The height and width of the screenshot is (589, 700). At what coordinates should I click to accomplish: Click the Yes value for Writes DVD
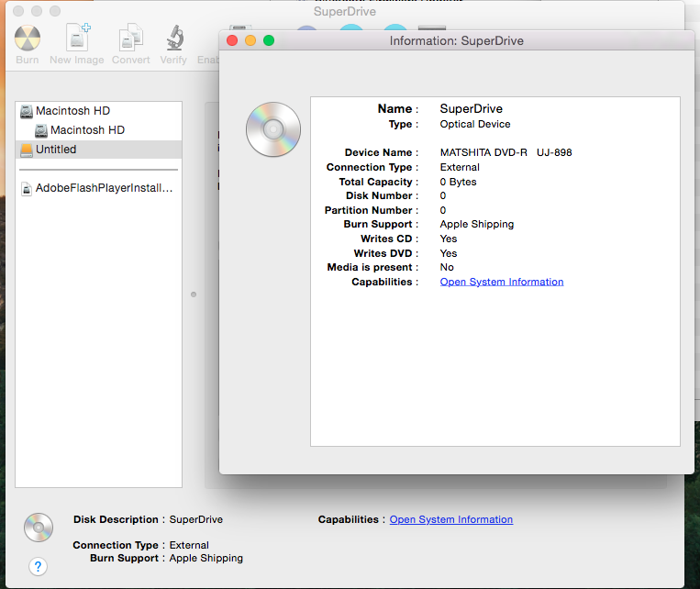pos(449,253)
